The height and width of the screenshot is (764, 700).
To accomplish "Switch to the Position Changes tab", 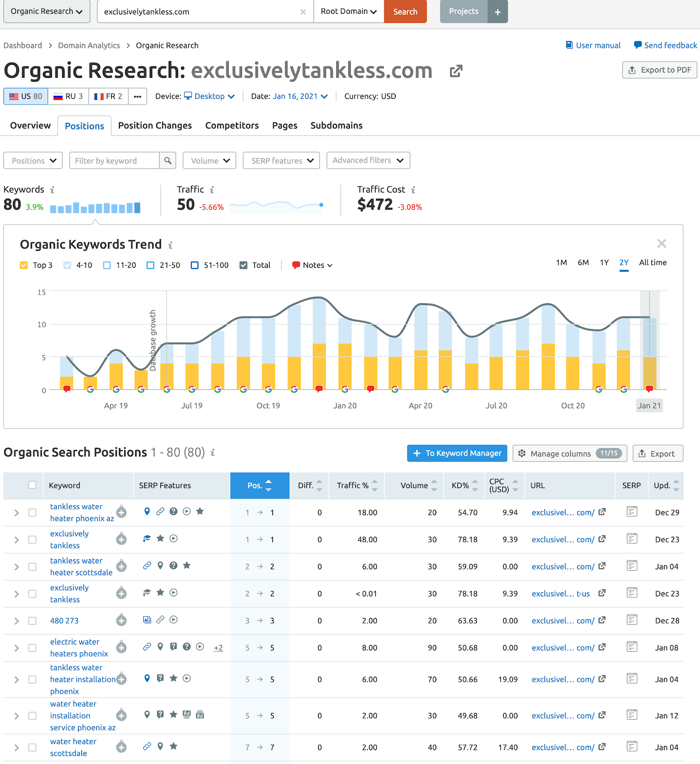I will point(155,126).
